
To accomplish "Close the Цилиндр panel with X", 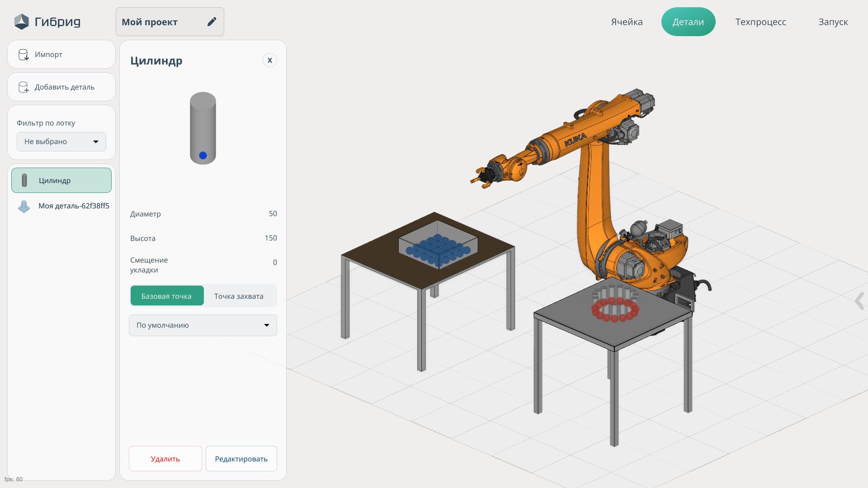I will 269,60.
